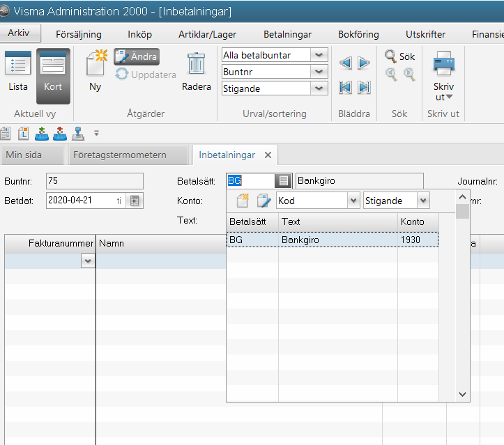Click new payment method icon in popup
Viewport: 504px width, 445px height.
pyautogui.click(x=242, y=201)
